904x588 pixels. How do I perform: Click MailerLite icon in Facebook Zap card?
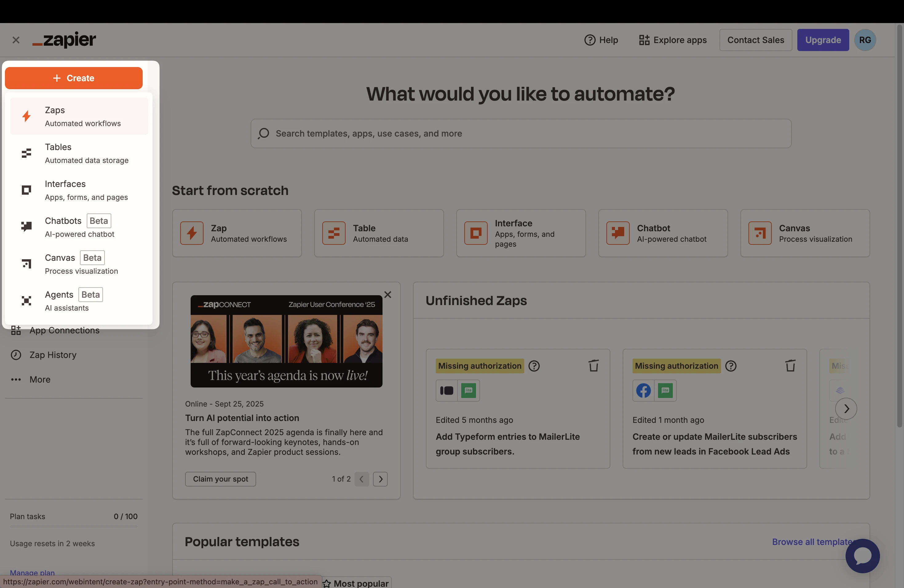pyautogui.click(x=665, y=391)
